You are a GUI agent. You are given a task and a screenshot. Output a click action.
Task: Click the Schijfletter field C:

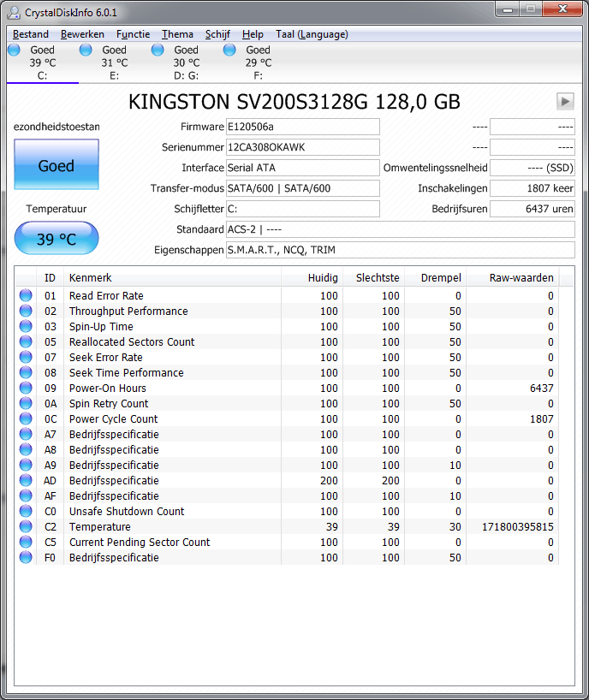[303, 209]
